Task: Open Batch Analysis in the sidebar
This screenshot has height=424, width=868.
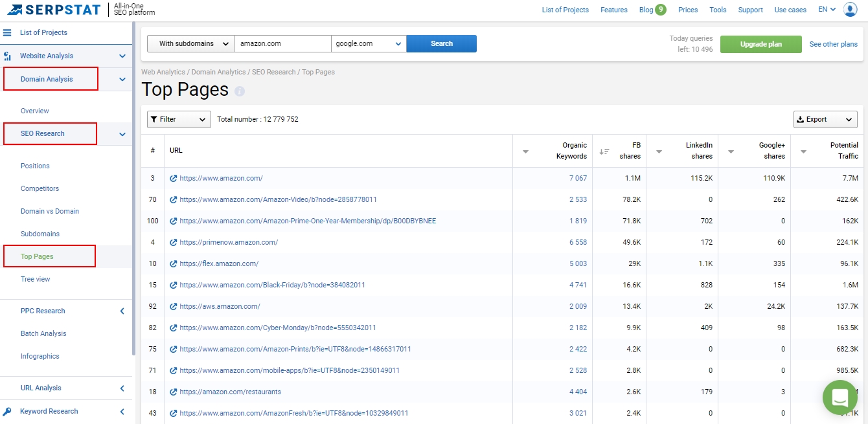Action: pos(43,333)
